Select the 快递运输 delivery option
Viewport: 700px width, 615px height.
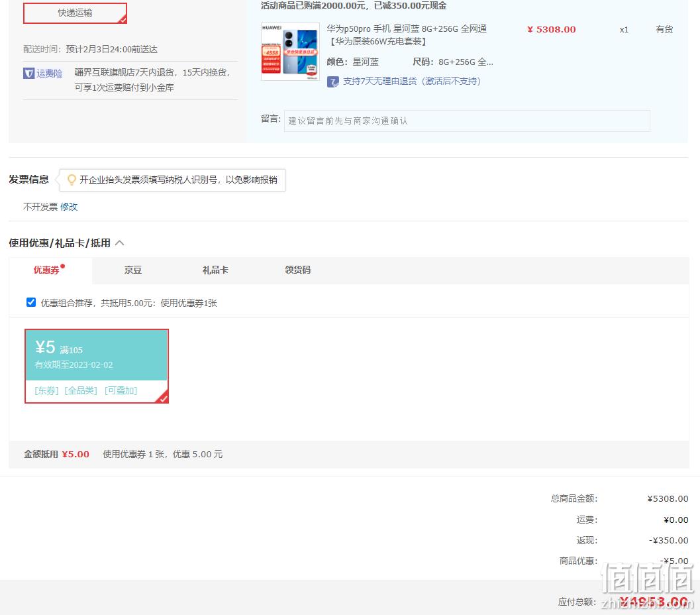pyautogui.click(x=75, y=13)
